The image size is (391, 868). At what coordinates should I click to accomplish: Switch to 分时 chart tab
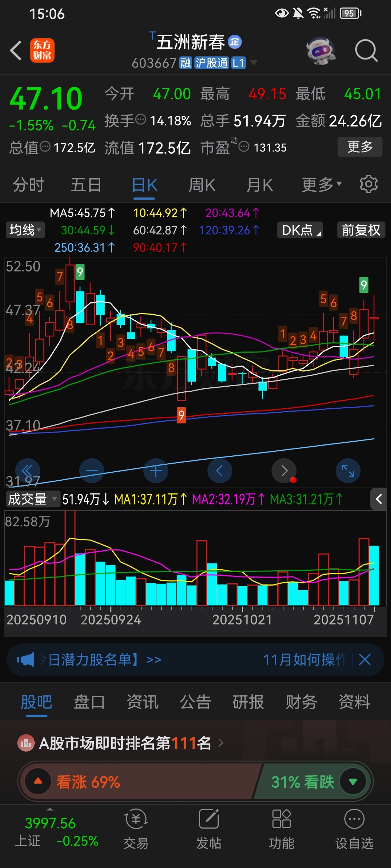coord(28,185)
